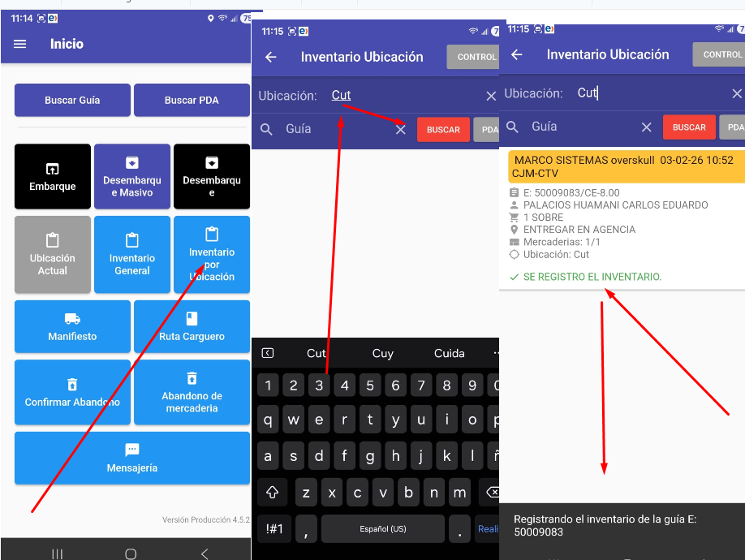This screenshot has width=745, height=560.
Task: Open Mensajería chat tile
Action: pyautogui.click(x=131, y=458)
